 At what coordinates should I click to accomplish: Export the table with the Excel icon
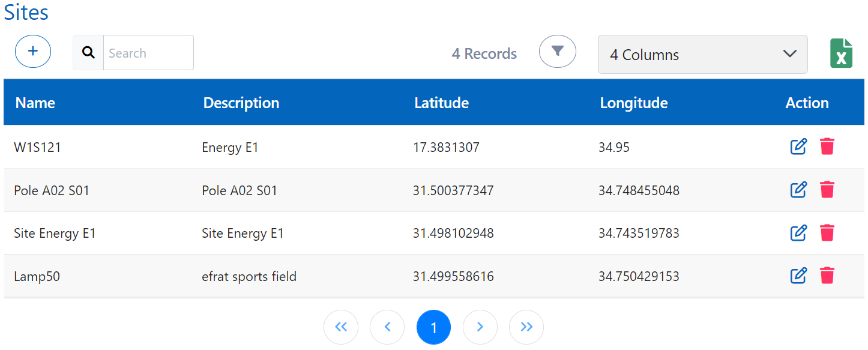[x=841, y=53]
